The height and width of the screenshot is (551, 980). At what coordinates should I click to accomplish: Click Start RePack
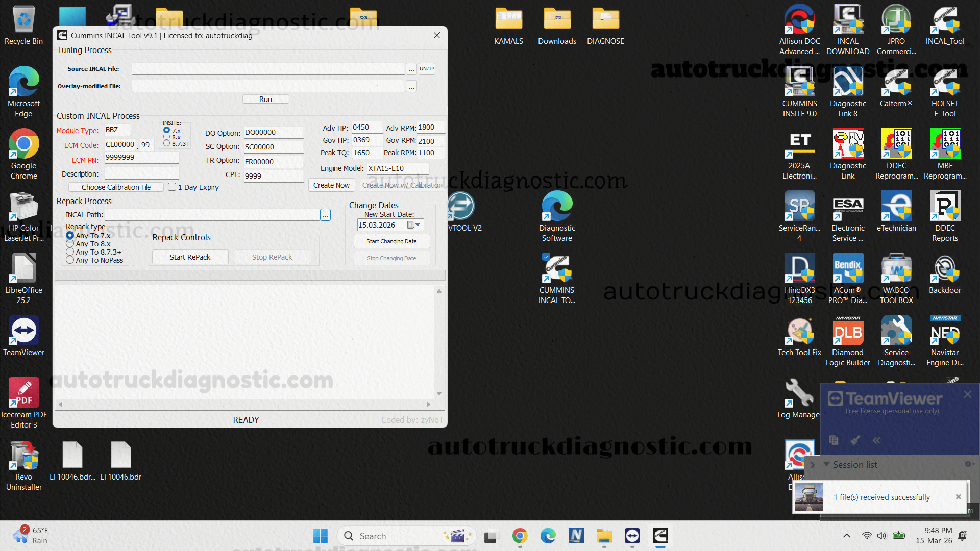tap(190, 257)
